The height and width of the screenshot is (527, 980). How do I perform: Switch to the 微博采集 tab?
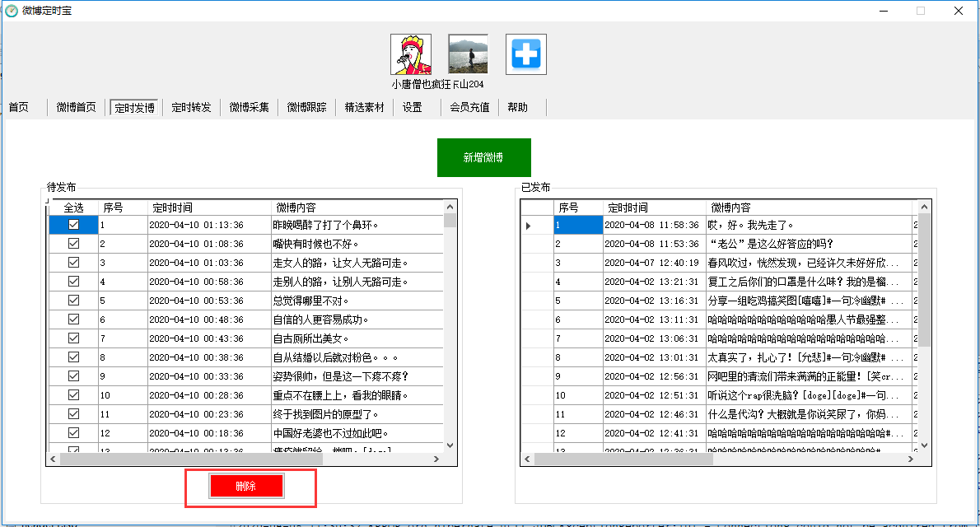249,107
